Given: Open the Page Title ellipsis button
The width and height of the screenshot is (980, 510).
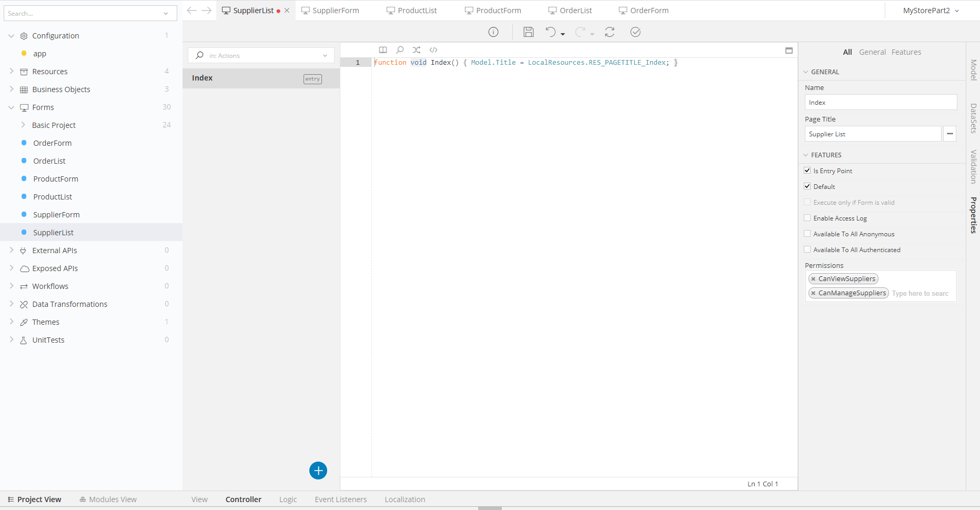Looking at the screenshot, I should coord(949,134).
